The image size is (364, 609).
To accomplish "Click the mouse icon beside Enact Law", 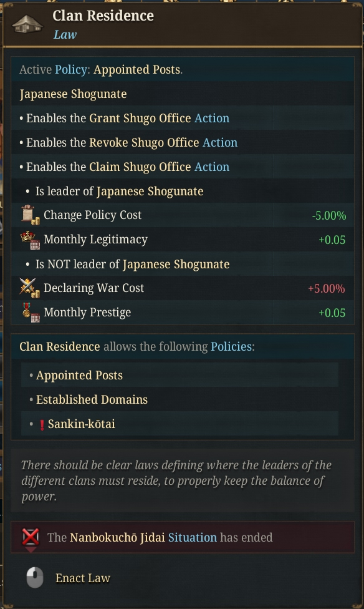I will coord(34,578).
